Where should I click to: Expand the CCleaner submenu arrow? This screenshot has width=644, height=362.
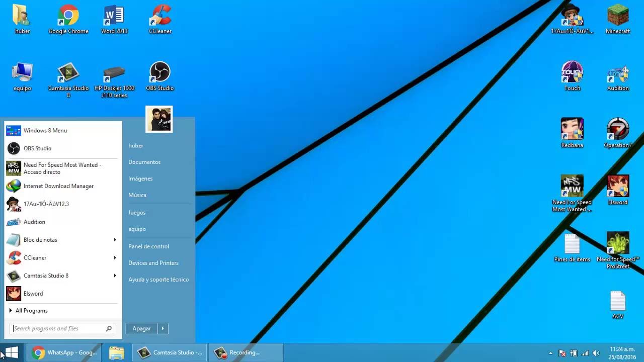[x=115, y=257]
